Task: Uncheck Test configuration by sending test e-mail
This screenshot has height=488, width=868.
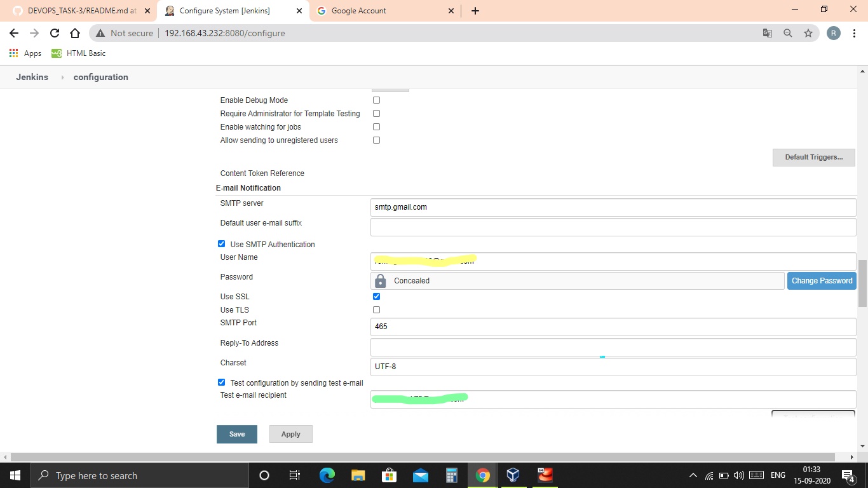Action: coord(221,383)
